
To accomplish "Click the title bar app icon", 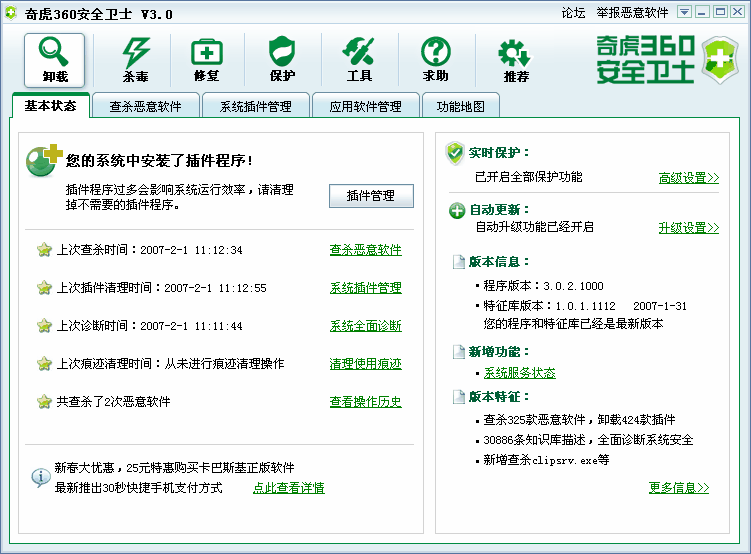I will (x=11, y=12).
